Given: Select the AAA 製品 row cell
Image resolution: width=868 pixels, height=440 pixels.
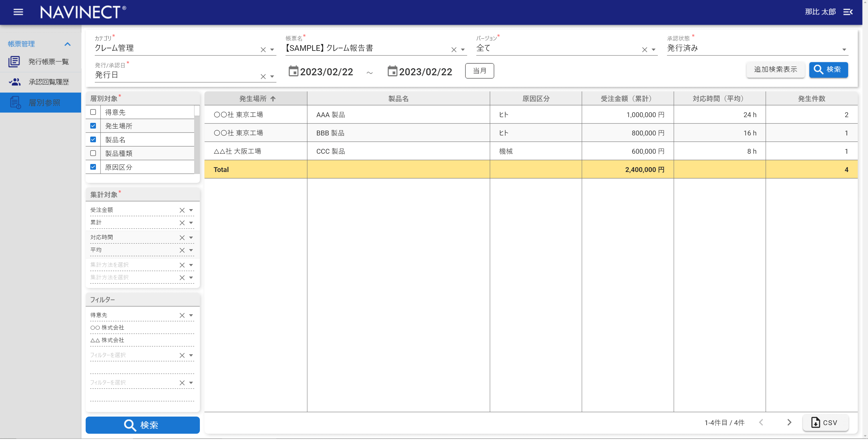Looking at the screenshot, I should pos(399,115).
